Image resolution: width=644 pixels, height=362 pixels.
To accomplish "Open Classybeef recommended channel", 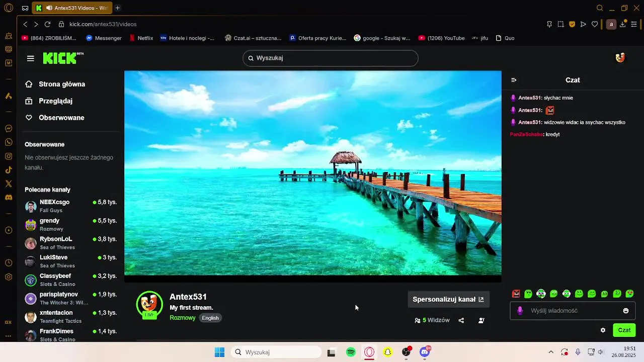I will coord(70,280).
